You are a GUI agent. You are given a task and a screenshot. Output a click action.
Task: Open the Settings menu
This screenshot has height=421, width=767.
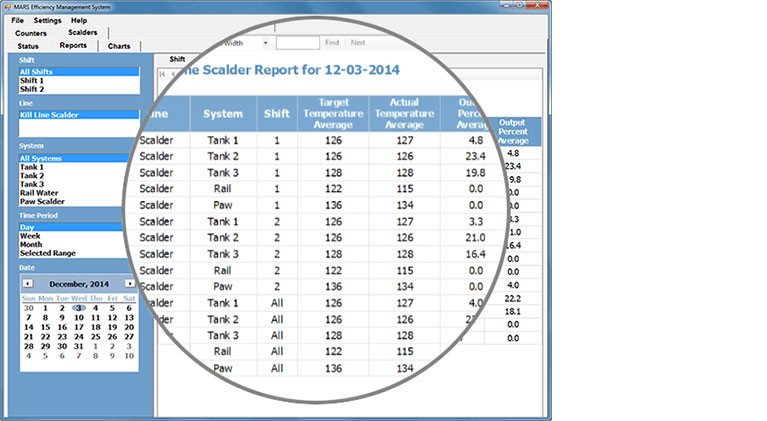(47, 20)
